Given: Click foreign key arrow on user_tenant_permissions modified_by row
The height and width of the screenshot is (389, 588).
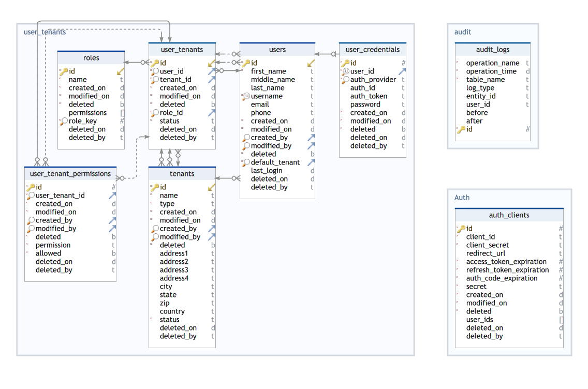Looking at the screenshot, I should 112,228.
